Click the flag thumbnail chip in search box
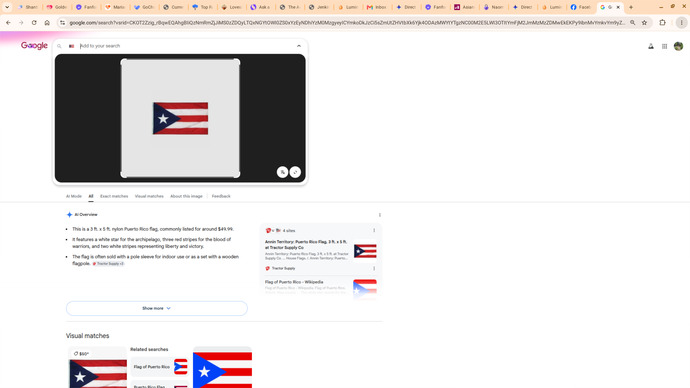 (71, 46)
